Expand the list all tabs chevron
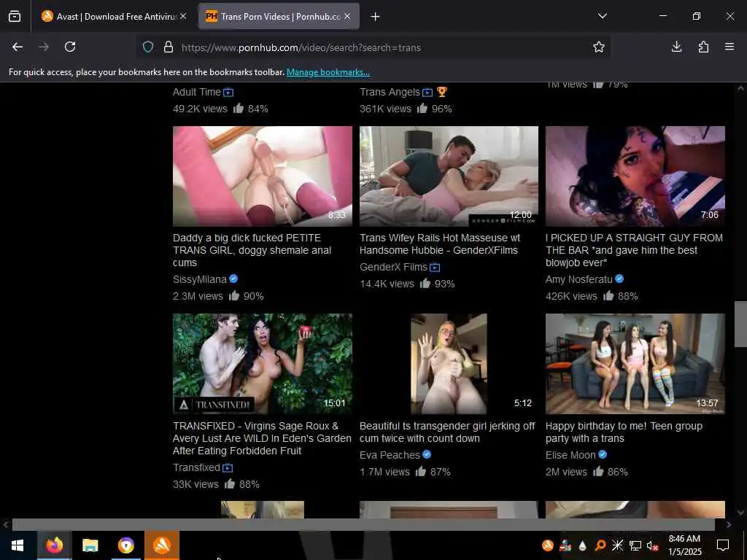The image size is (747, 560). click(602, 16)
